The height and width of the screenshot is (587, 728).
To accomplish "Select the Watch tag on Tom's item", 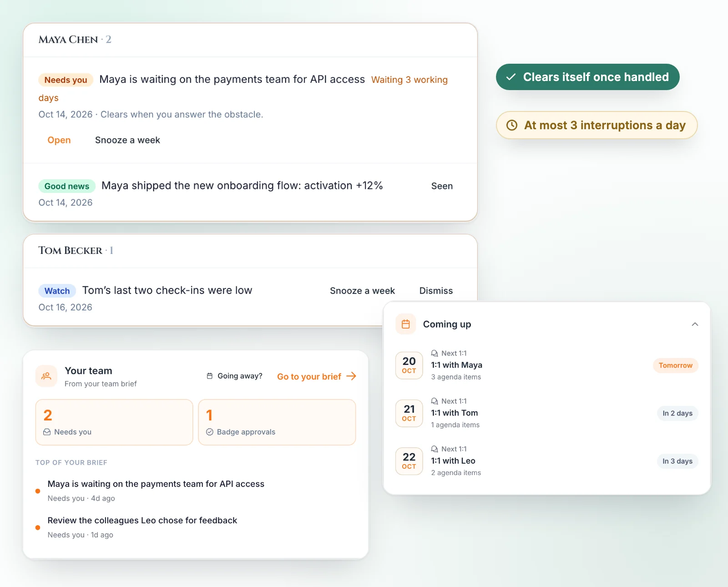I will click(57, 291).
